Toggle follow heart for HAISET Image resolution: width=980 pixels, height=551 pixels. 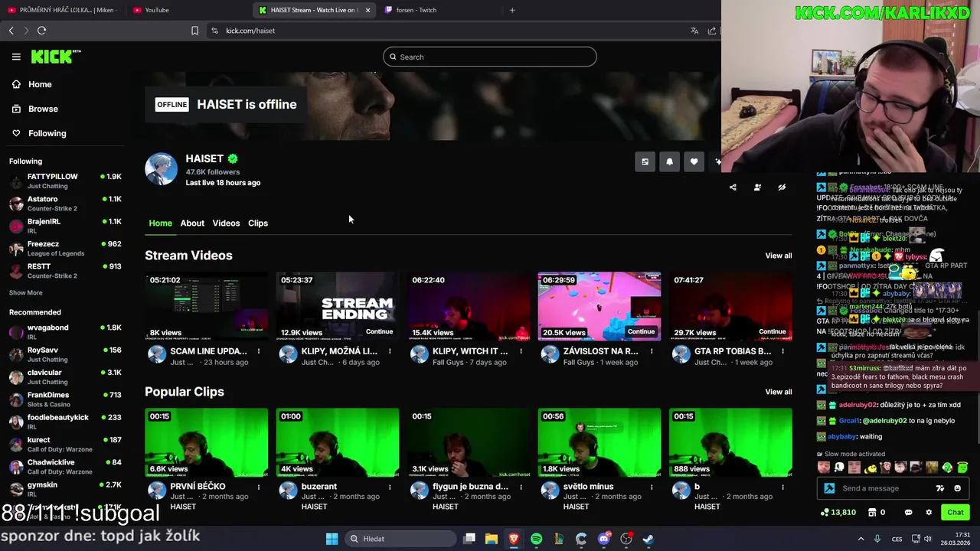694,161
